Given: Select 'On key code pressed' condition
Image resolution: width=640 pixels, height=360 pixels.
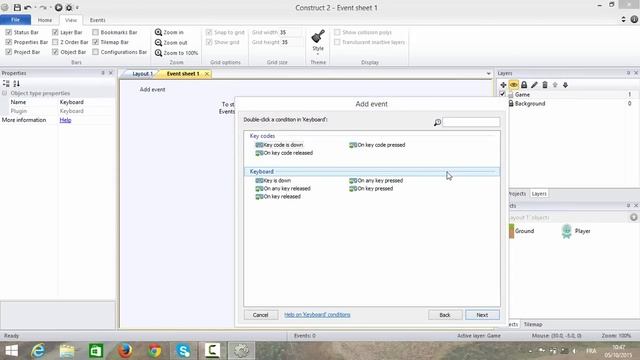Looking at the screenshot, I should pyautogui.click(x=377, y=145).
